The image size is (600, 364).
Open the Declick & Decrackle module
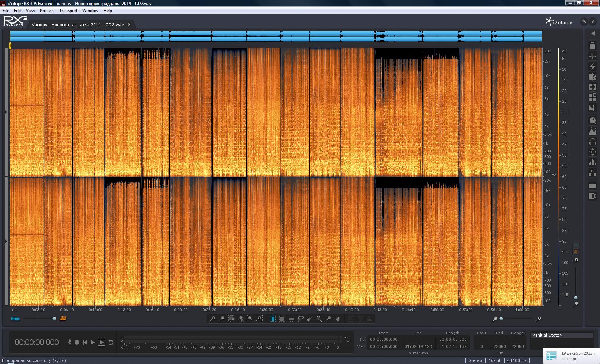click(x=592, y=56)
